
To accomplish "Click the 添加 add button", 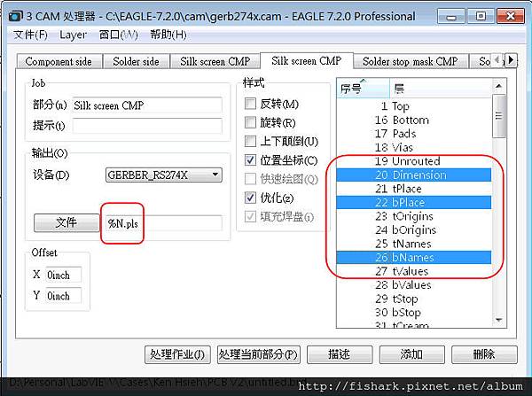I will click(411, 354).
